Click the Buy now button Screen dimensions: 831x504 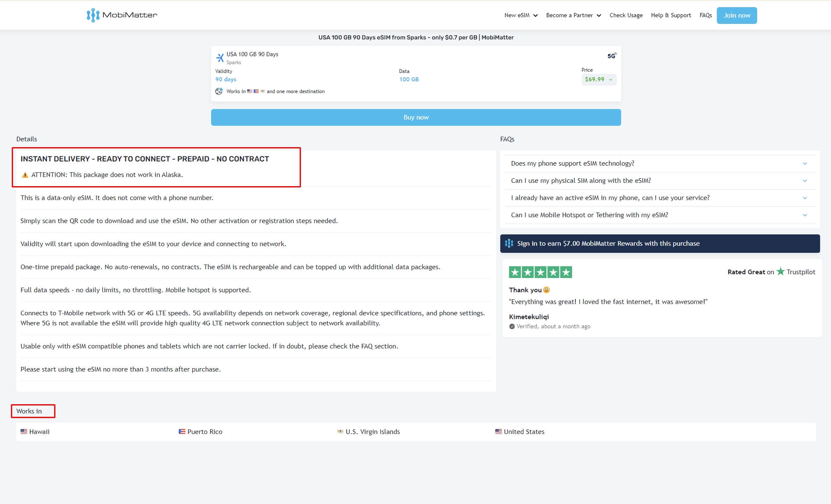[x=415, y=117]
